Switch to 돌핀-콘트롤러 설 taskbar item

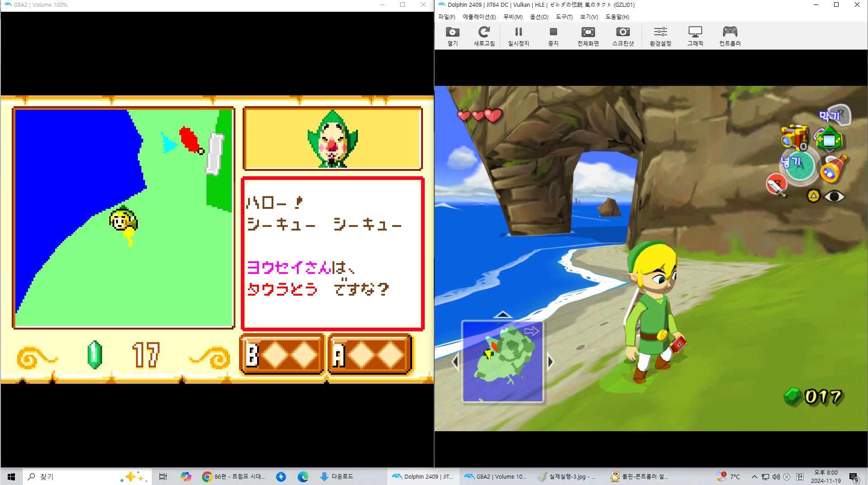pyautogui.click(x=640, y=476)
